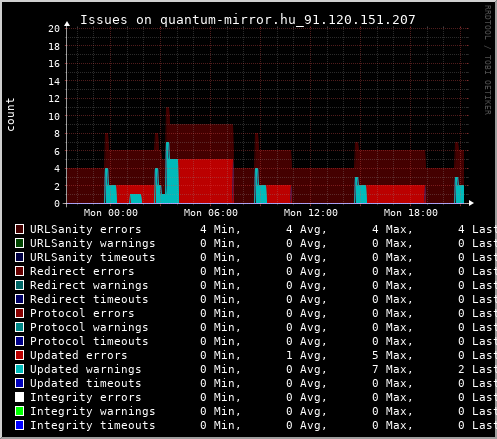Click the RRDTOOL / TOBI OETIKER watermark
This screenshot has height=439, width=497.
(488, 60)
